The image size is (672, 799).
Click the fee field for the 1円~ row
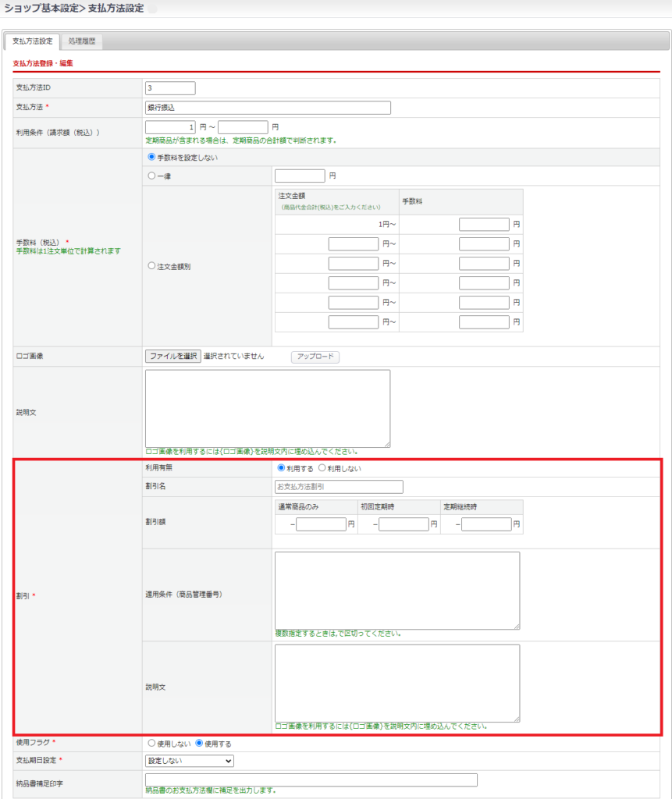coord(484,224)
